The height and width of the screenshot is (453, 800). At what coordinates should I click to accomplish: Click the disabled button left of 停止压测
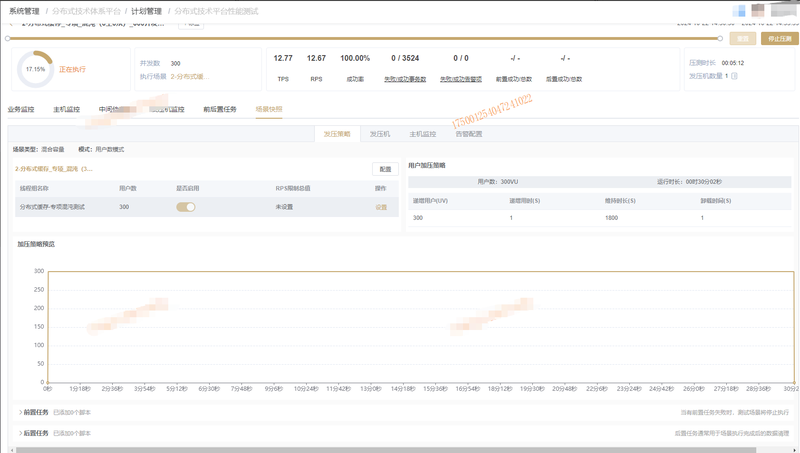click(742, 39)
